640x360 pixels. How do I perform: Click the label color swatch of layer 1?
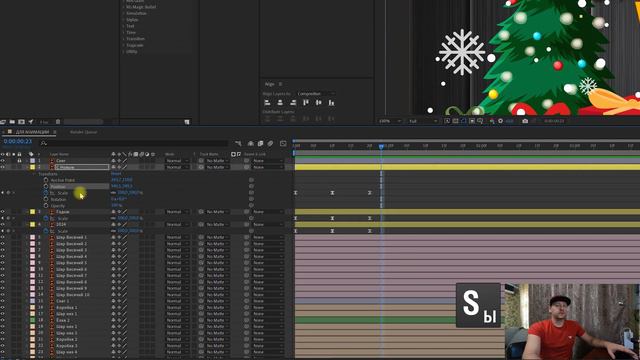[x=32, y=161]
